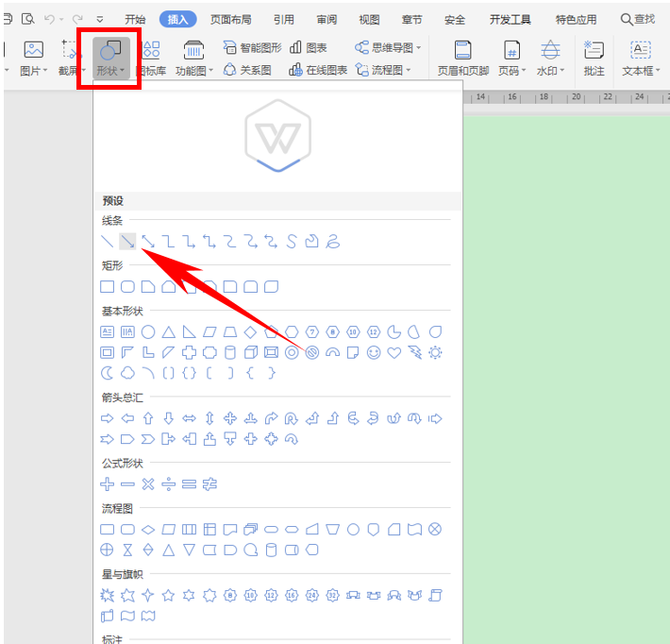
Task: Select the cloud shape
Action: (x=127, y=373)
